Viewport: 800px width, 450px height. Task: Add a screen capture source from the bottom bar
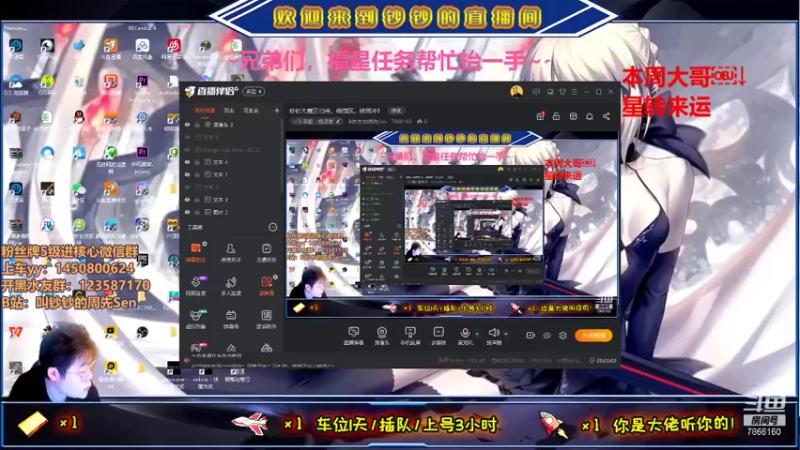(353, 336)
